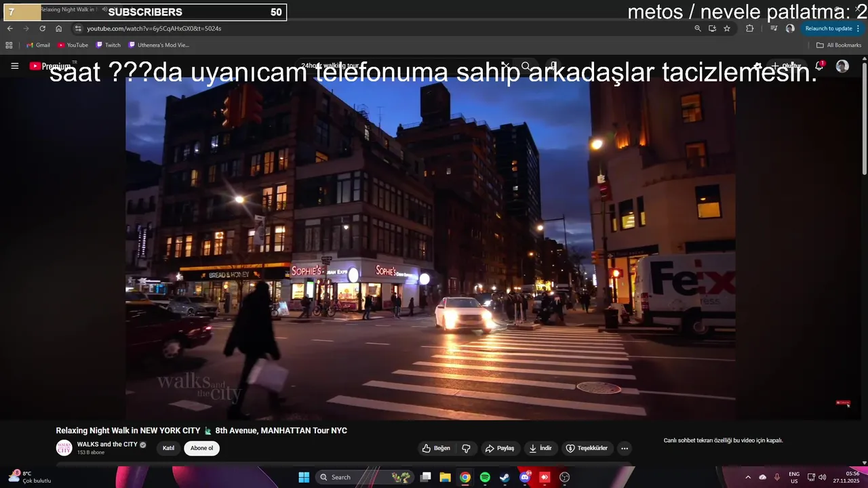This screenshot has height=488, width=868.
Task: Open Discord from the taskbar
Action: point(525,477)
